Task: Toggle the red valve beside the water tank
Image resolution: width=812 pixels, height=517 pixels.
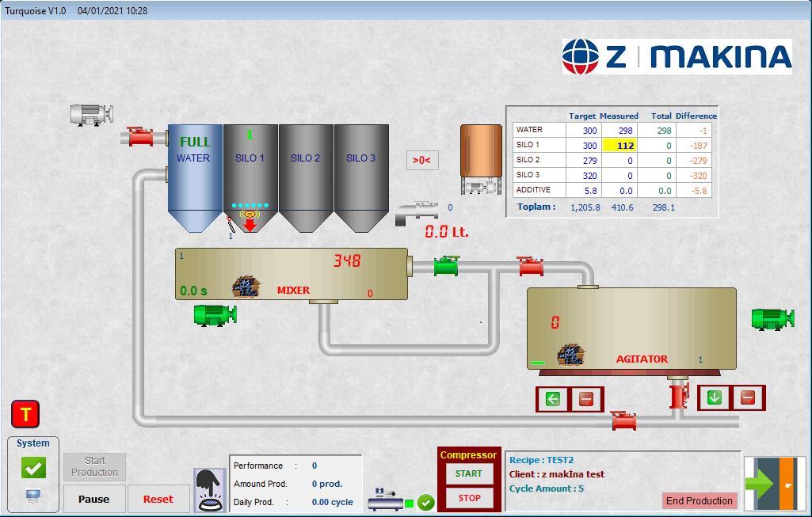Action: click(140, 137)
